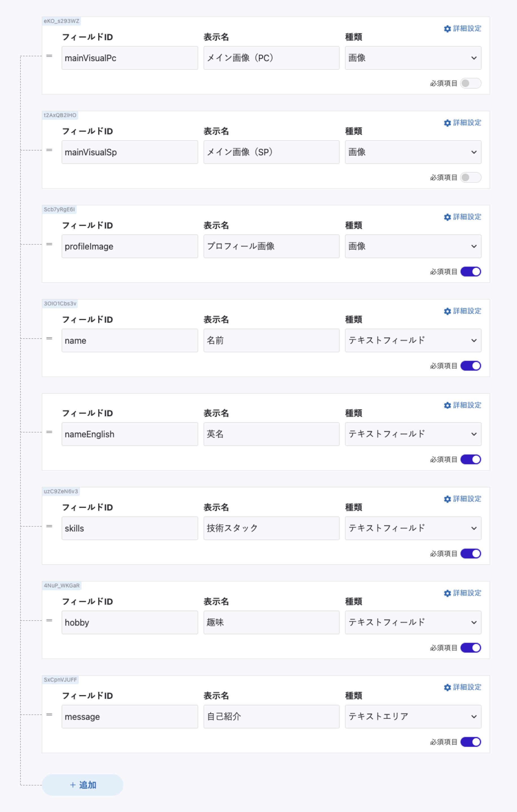517x812 pixels.
Task: Click the プロフィール画像 display name input
Action: [271, 246]
